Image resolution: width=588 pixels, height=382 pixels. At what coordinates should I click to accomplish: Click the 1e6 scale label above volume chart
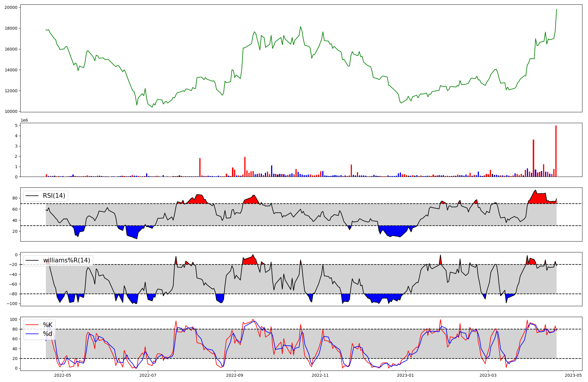click(x=24, y=120)
